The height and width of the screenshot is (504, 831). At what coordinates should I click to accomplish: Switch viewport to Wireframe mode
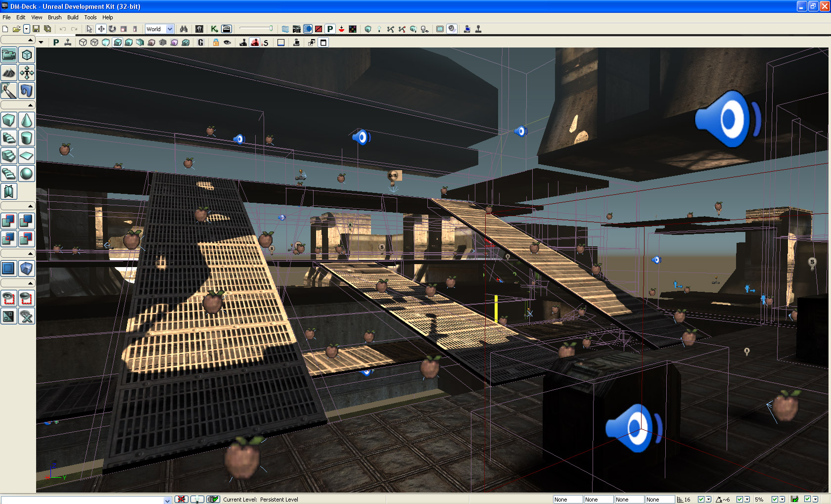pyautogui.click(x=94, y=43)
